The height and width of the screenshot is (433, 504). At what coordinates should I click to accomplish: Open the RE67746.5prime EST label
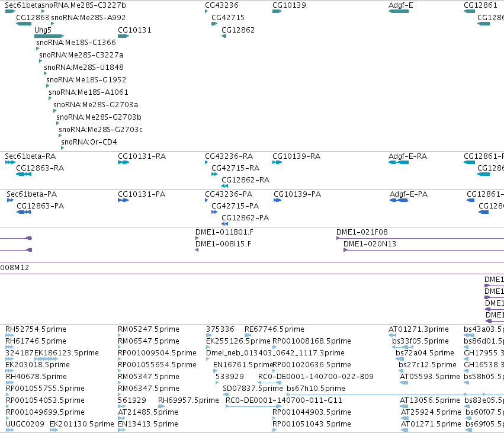tap(274, 329)
